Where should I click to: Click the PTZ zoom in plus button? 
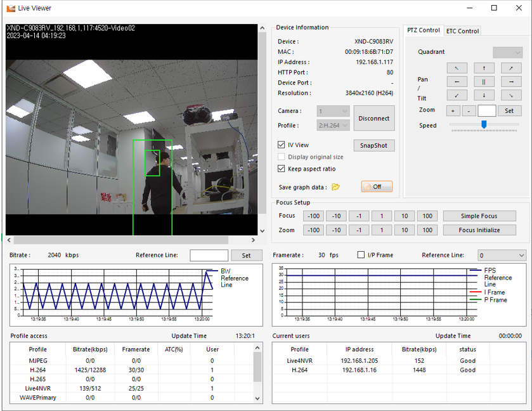pyautogui.click(x=453, y=110)
